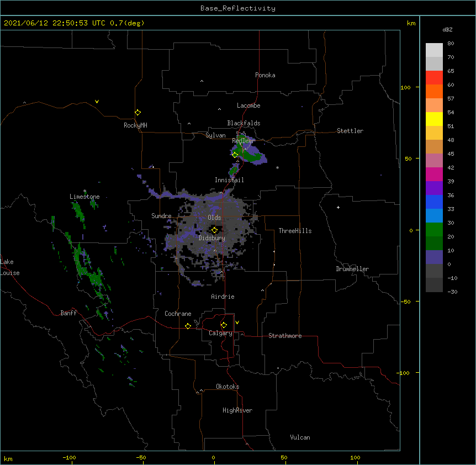Click the Olds city label

pyautogui.click(x=214, y=218)
